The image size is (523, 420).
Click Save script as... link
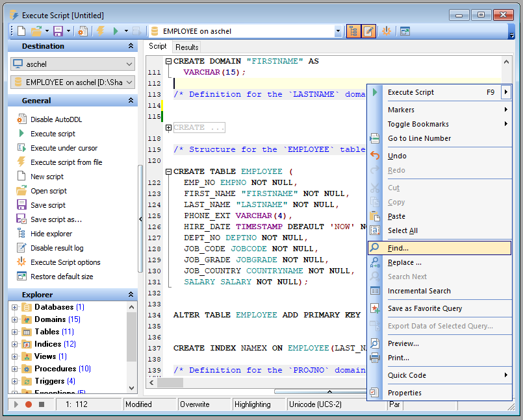[56, 219]
